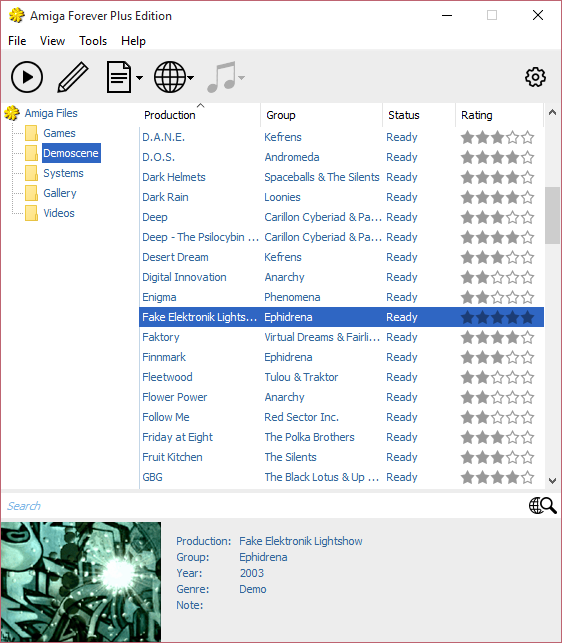Viewport: 562px width, 643px height.
Task: Select the Demoscene tree item
Action: click(71, 153)
